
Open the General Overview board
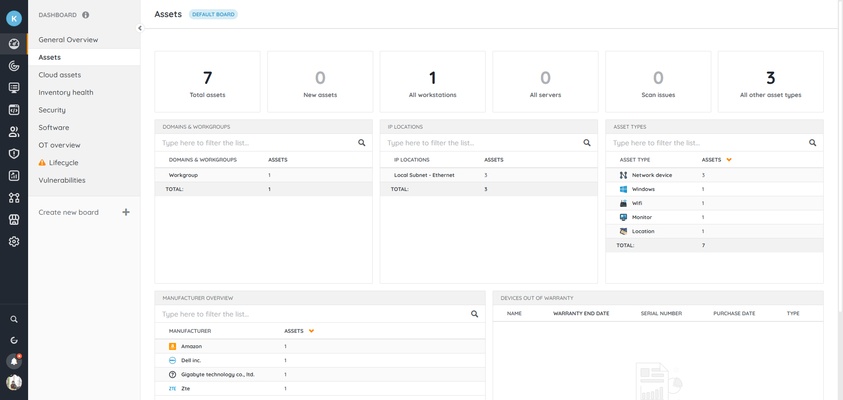pyautogui.click(x=68, y=40)
